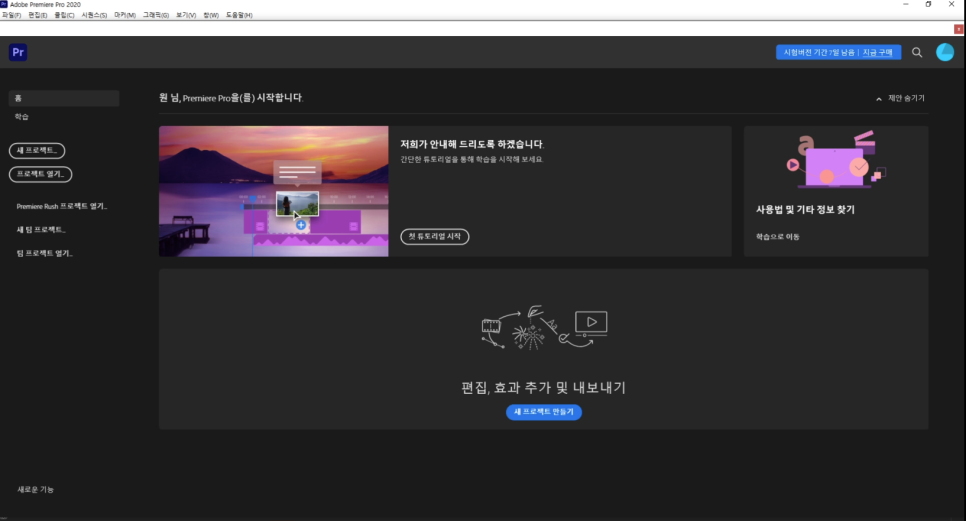The image size is (966, 521).
Task: Click the blue 새 프로젝트 만들기 button
Action: click(x=544, y=412)
